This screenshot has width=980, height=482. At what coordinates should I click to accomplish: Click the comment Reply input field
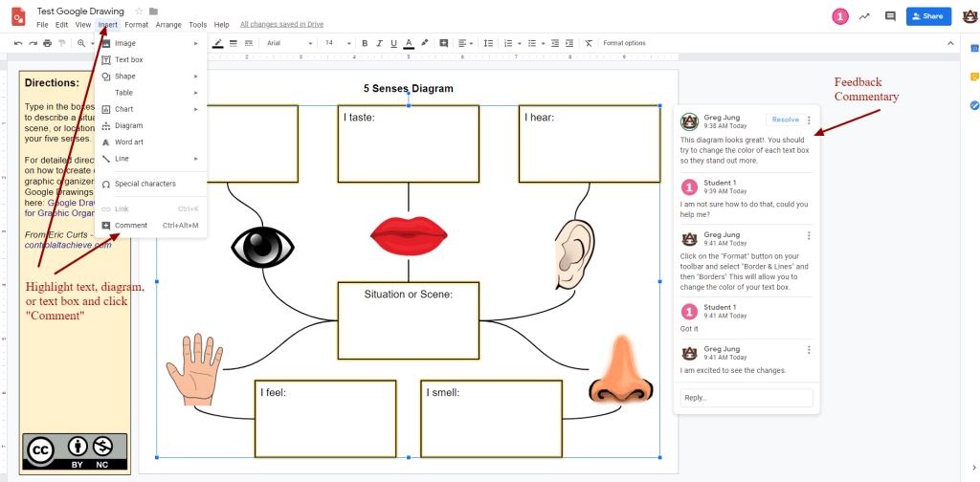(746, 397)
